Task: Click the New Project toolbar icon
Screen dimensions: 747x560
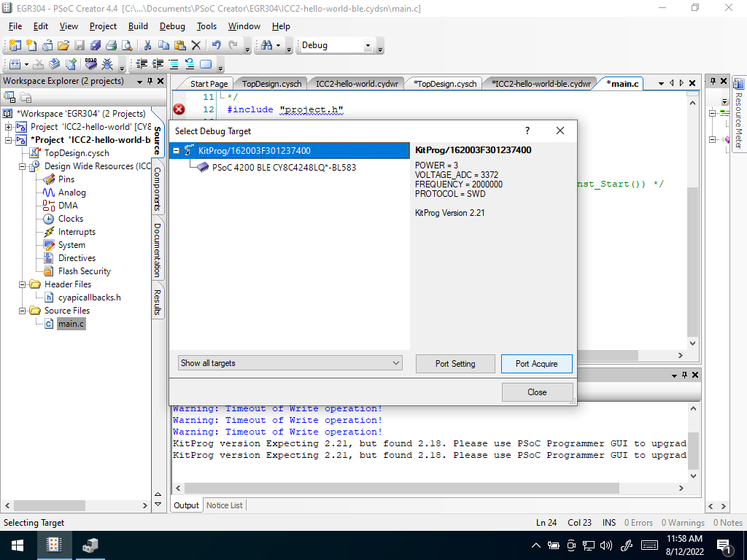Action: point(15,45)
